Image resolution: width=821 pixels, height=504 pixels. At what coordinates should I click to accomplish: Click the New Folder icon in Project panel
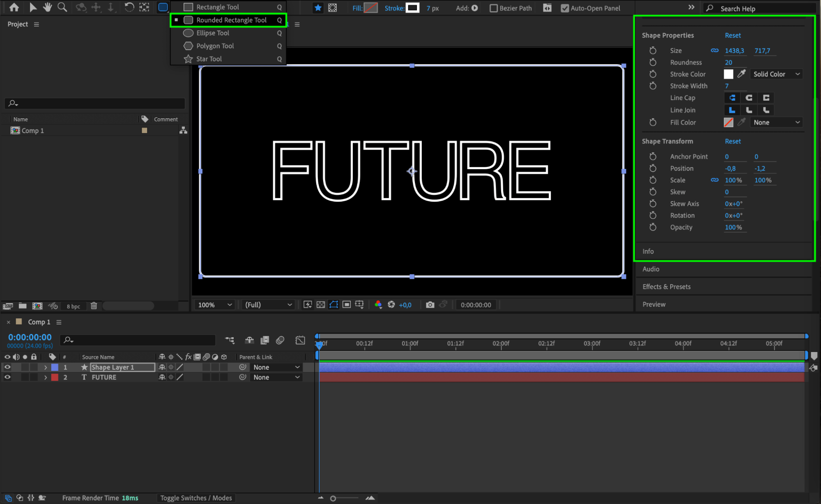coord(23,306)
